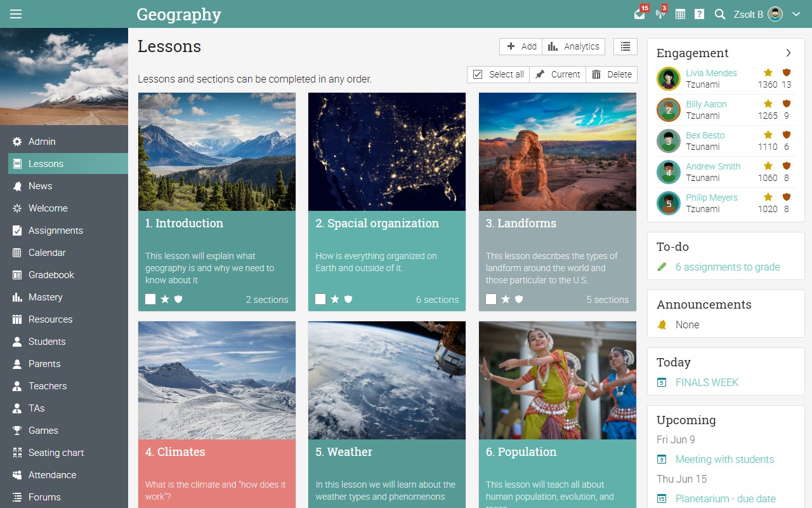Click the course banner image in sidebar
This screenshot has width=812, height=508.
pos(64,77)
